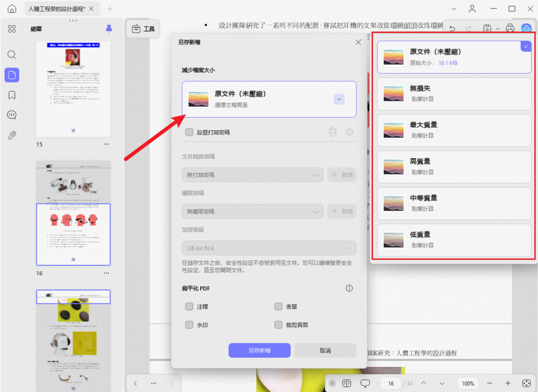Viewport: 538px width, 392px height.
Task: Select the 低質量 compression option
Action: [x=454, y=240]
